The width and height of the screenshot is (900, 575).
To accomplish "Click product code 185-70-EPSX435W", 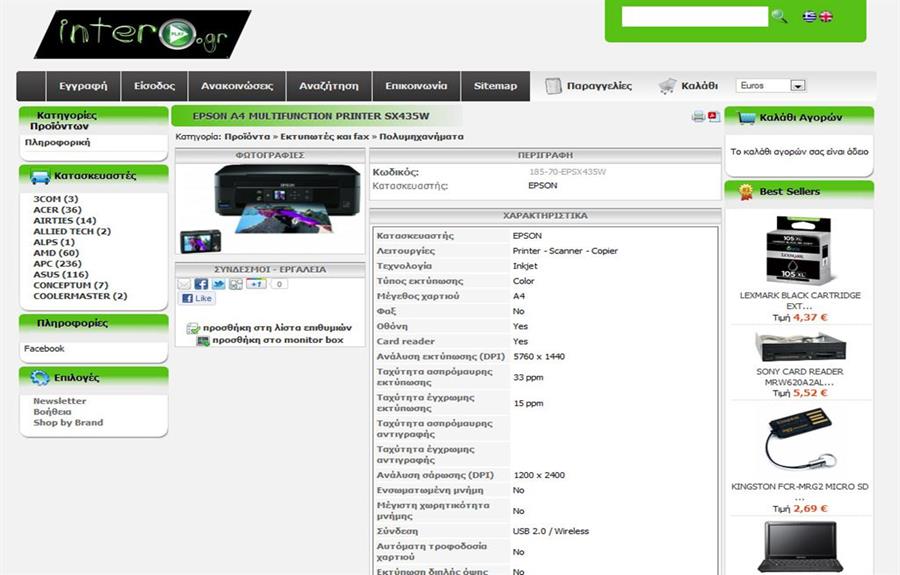I will click(x=567, y=172).
